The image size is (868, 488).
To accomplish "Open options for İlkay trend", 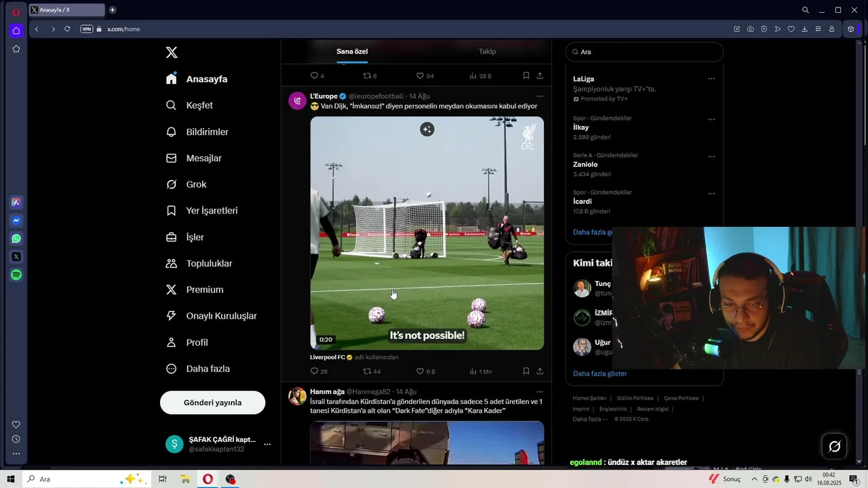I will click(x=711, y=119).
